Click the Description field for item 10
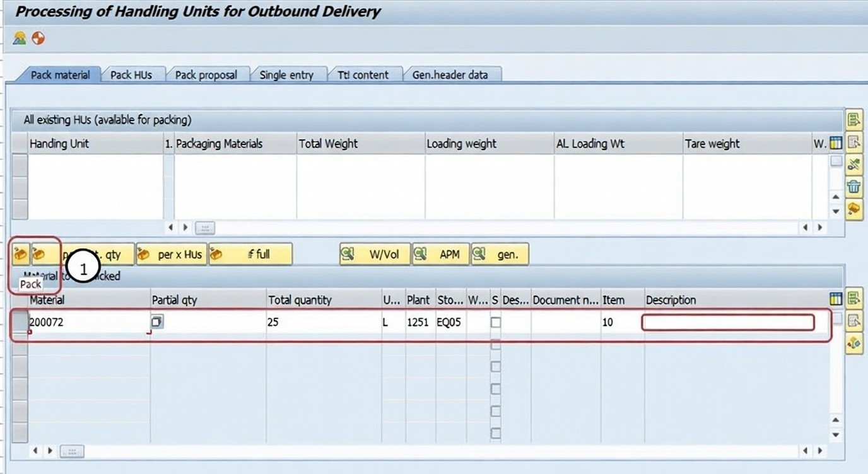Image resolution: width=868 pixels, height=474 pixels. [x=727, y=323]
